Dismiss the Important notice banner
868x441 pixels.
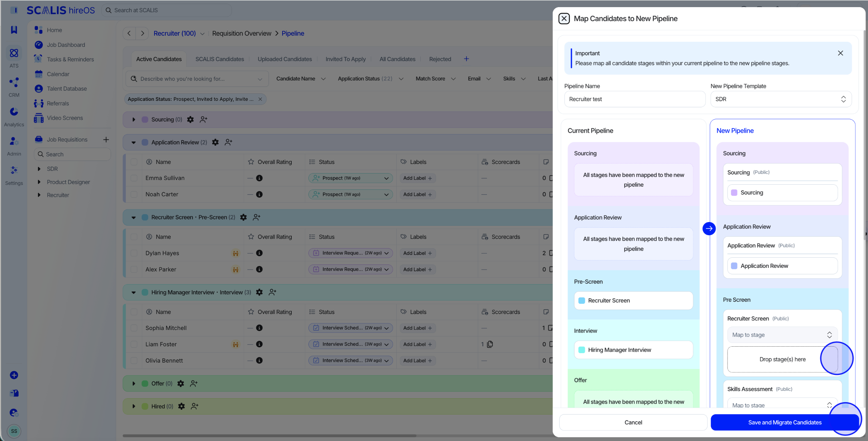coord(840,53)
